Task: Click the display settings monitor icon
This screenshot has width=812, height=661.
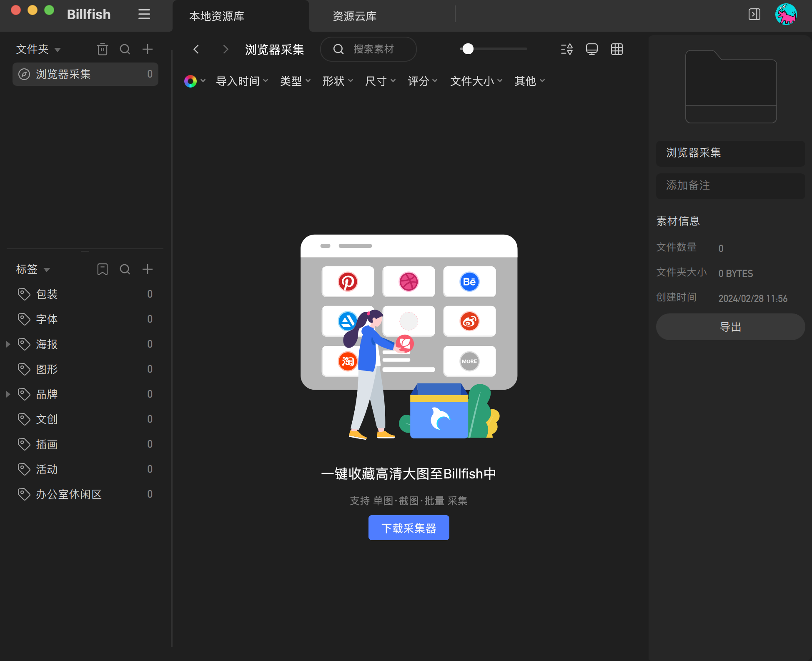Action: [592, 49]
